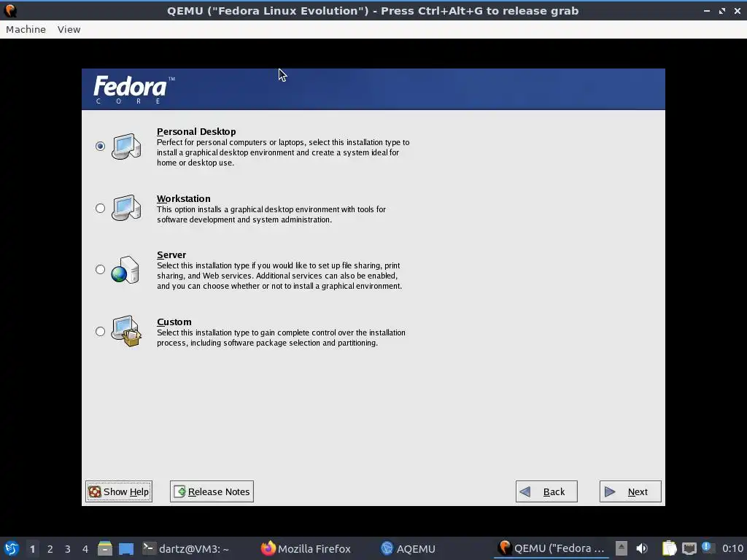The height and width of the screenshot is (560, 747).
Task: Click the Personal Desktop heading text
Action: tap(196, 131)
